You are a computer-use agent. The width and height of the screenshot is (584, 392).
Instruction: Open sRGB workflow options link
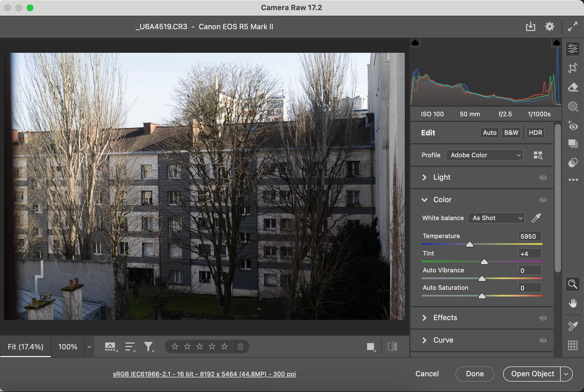tap(204, 374)
